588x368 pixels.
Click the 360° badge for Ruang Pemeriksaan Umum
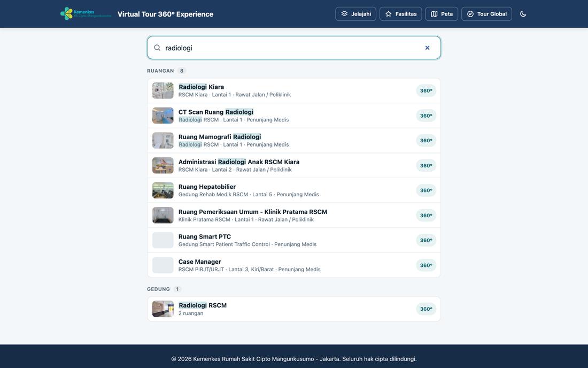click(x=426, y=216)
